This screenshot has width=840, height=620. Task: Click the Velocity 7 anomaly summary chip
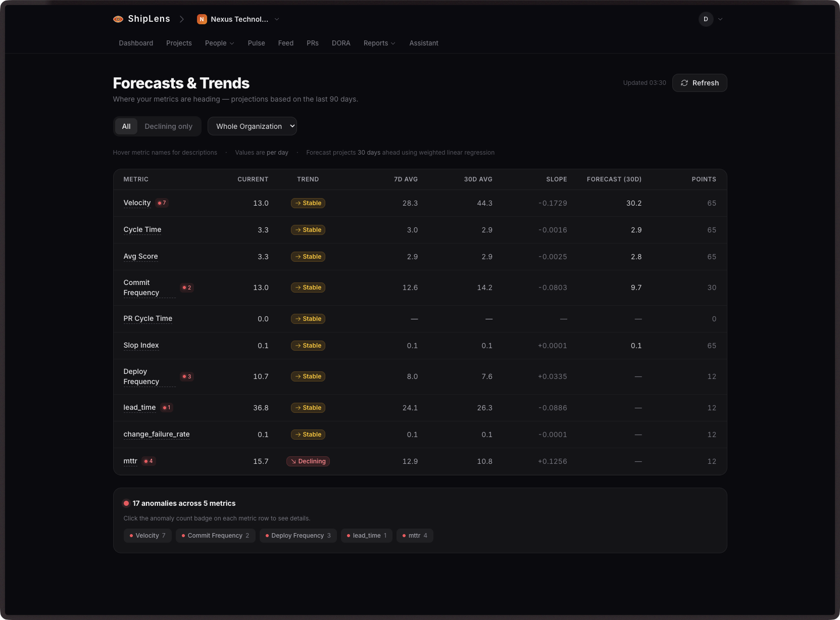click(x=147, y=536)
